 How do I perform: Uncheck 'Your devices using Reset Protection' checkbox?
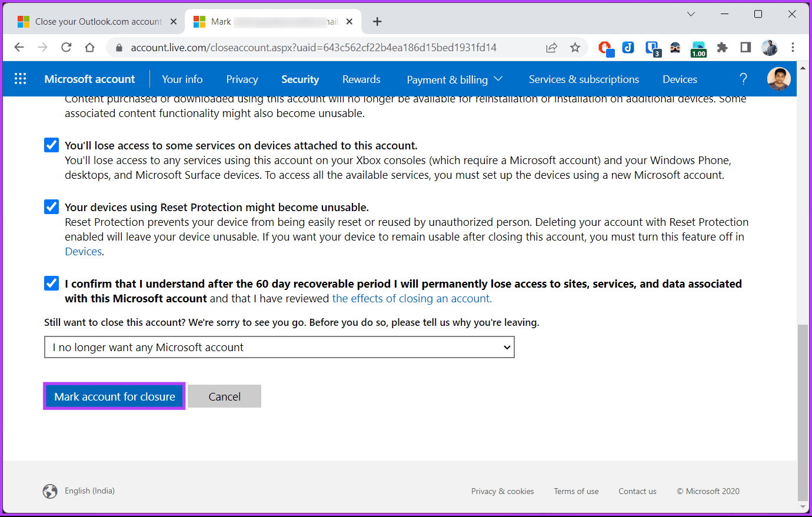[x=52, y=207]
